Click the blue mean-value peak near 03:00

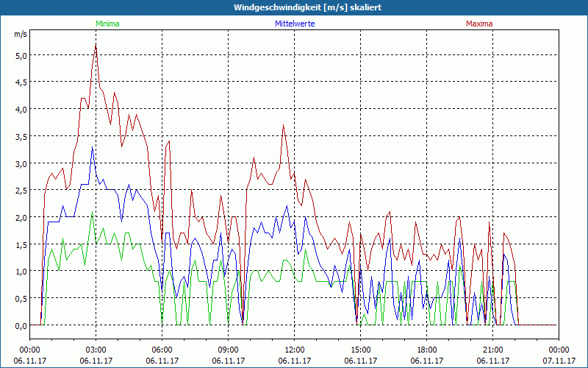(93, 148)
